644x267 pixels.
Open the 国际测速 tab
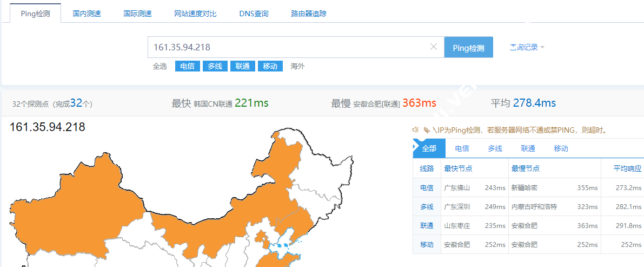pos(137,14)
